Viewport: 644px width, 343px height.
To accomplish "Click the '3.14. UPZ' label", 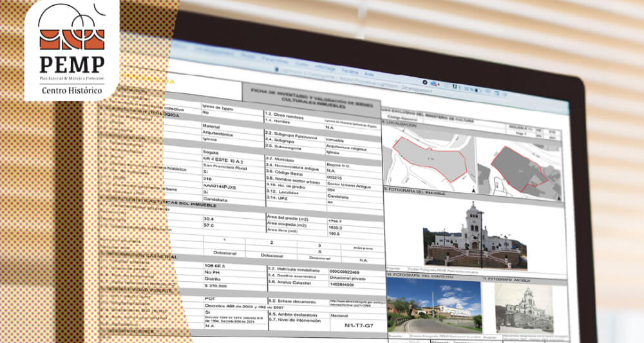I will (276, 198).
